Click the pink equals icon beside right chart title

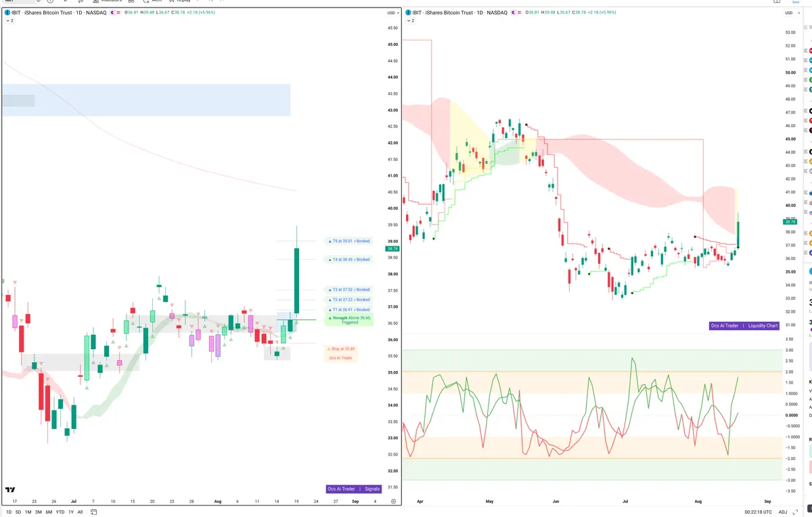pyautogui.click(x=520, y=13)
